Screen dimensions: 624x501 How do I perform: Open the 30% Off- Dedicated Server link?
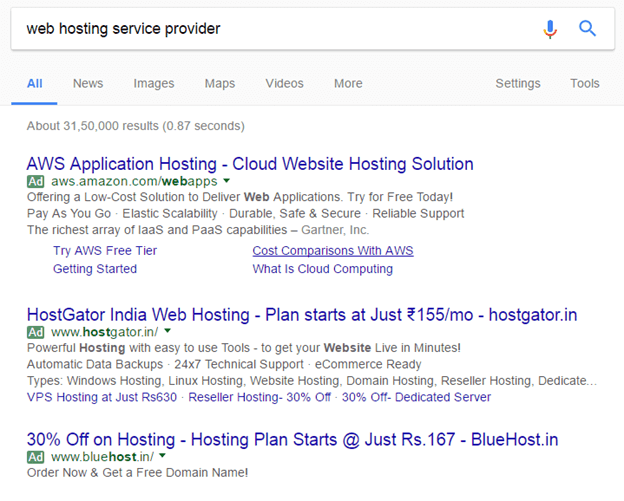pyautogui.click(x=416, y=397)
